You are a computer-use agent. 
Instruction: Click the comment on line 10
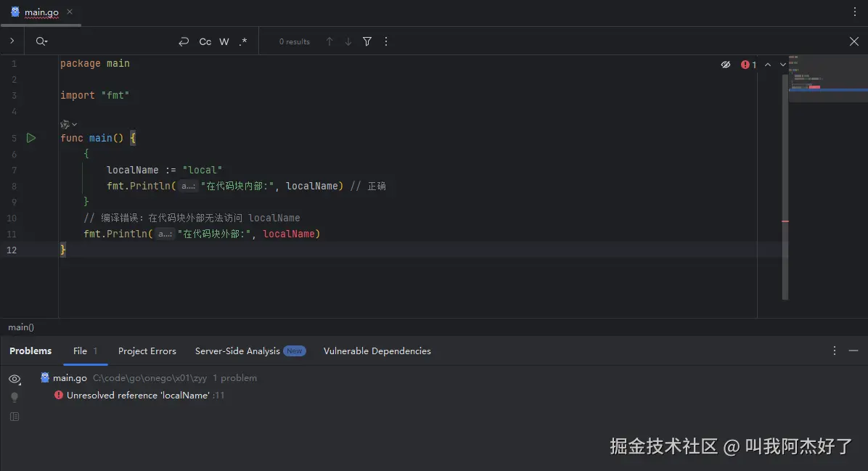tap(192, 218)
